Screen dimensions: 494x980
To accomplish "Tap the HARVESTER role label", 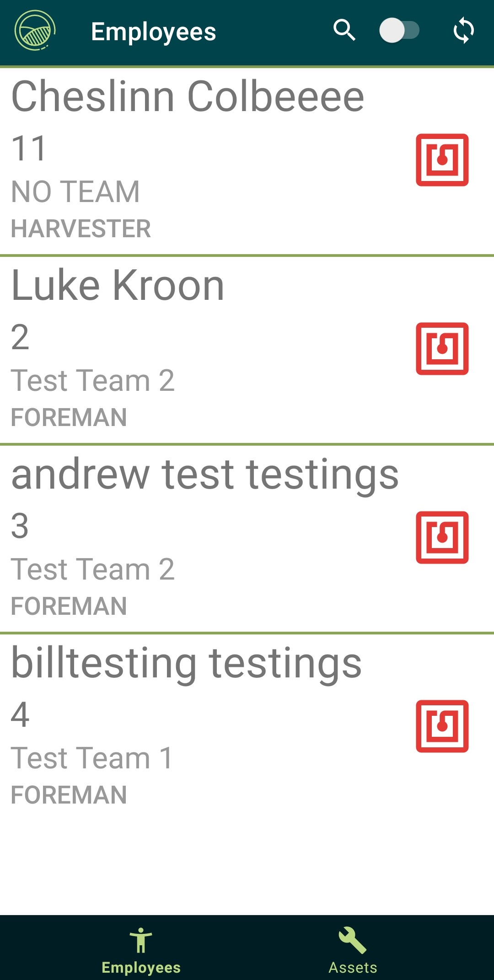I will pos(81,229).
